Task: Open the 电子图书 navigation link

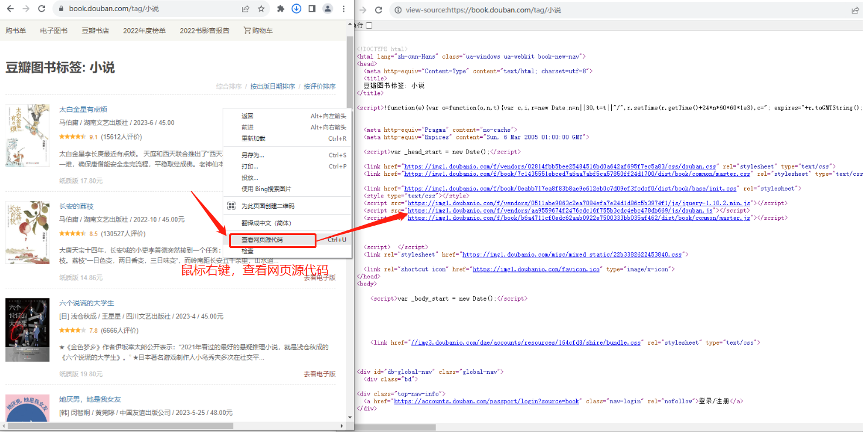Action: (x=54, y=30)
